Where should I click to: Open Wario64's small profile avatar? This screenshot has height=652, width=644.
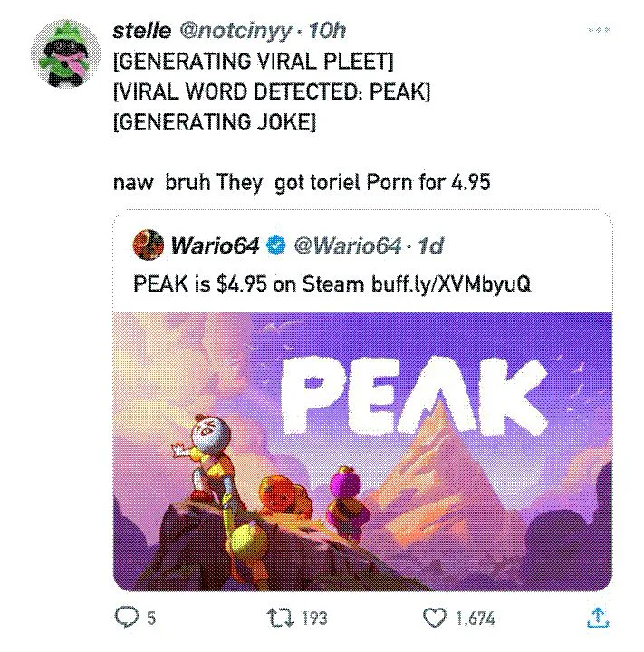[149, 244]
